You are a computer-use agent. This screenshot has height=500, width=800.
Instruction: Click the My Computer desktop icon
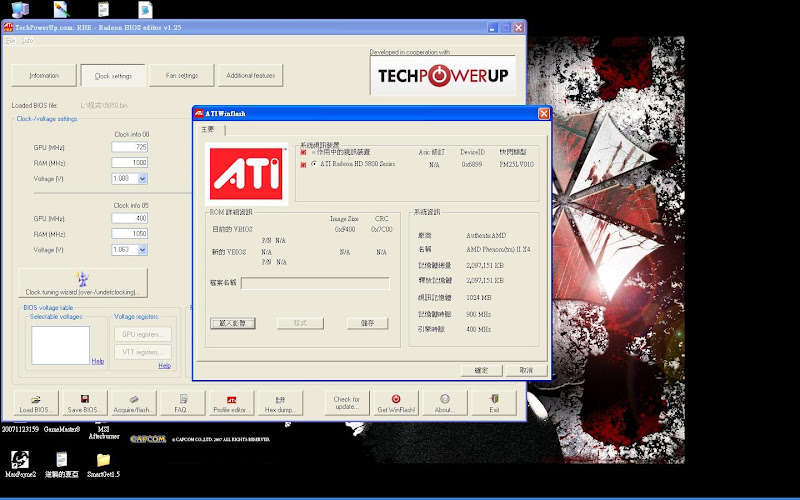(x=20, y=9)
